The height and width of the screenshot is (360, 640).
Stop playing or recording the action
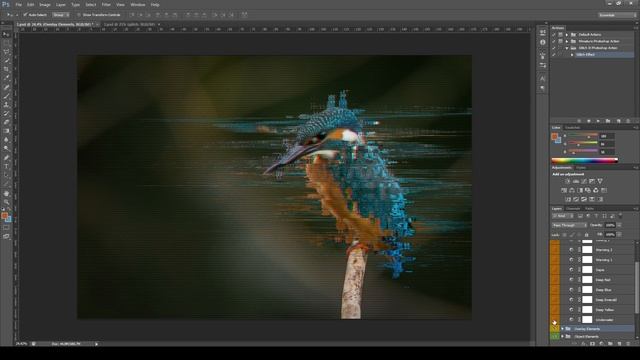coord(579,121)
